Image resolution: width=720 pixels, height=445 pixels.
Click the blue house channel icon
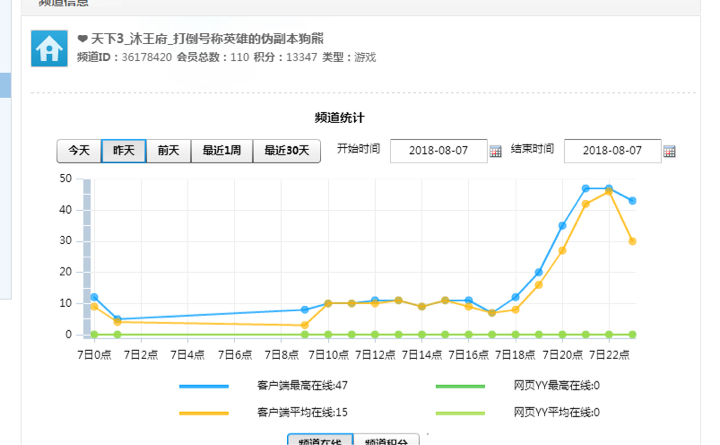pos(49,49)
